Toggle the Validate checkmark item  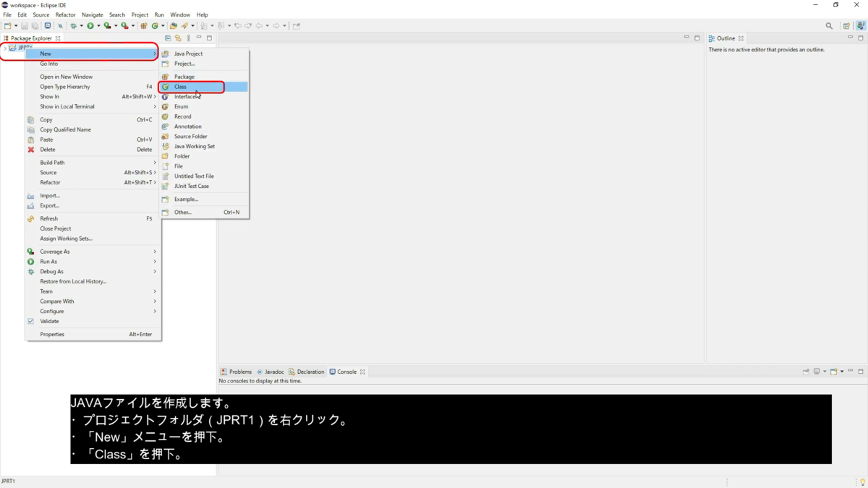[x=93, y=321]
